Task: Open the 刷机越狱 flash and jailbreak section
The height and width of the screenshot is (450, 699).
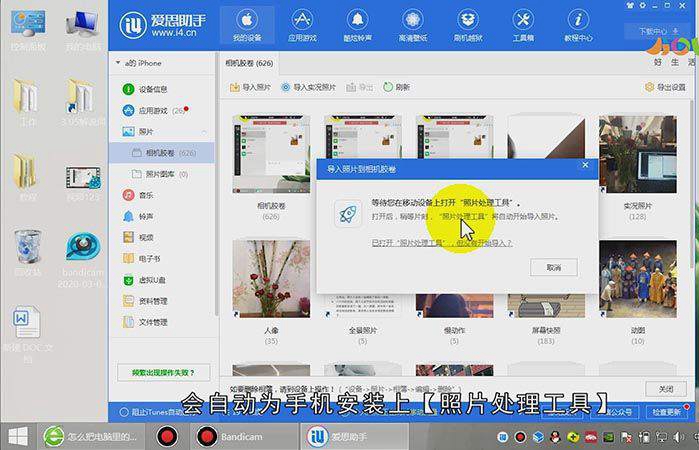Action: pyautogui.click(x=468, y=26)
